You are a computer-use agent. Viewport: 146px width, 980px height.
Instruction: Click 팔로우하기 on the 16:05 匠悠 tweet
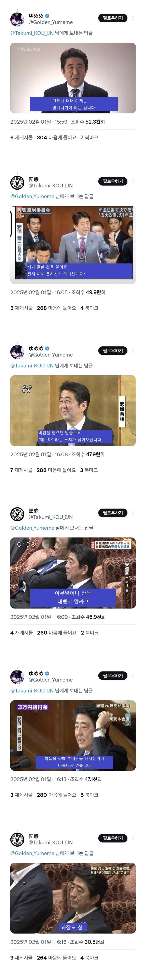coord(113,181)
